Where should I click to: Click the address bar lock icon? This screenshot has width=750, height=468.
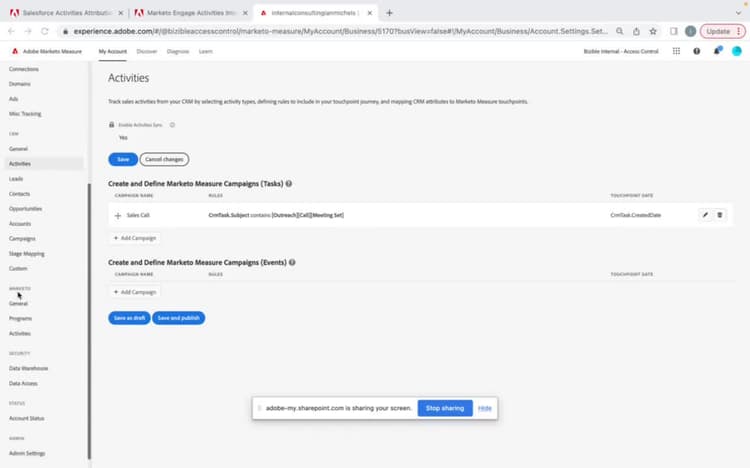66,31
